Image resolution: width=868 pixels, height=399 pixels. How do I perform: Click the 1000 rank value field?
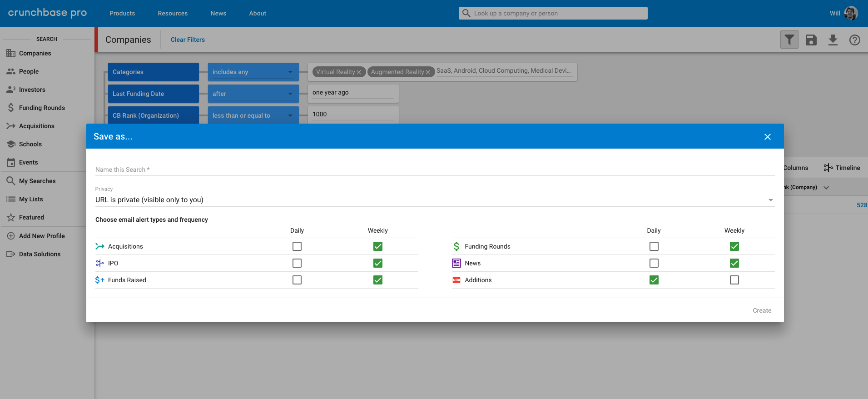(353, 115)
